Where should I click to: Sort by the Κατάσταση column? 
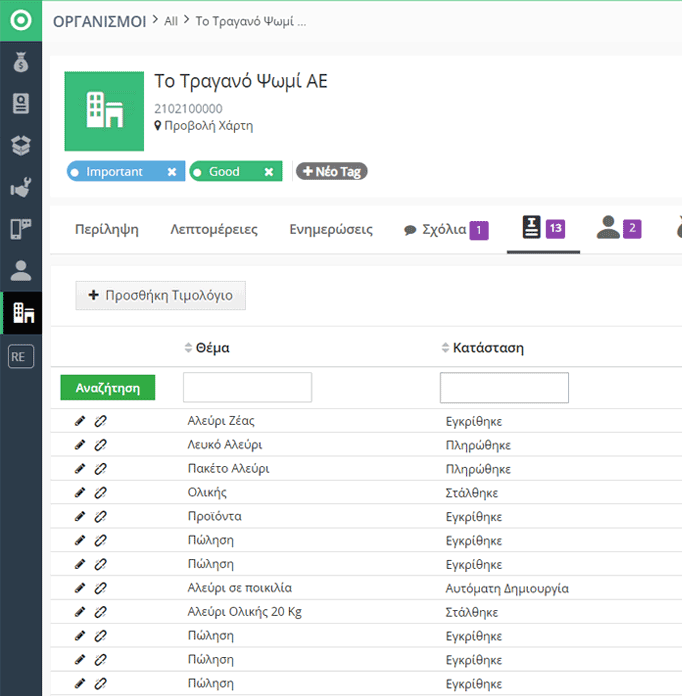click(483, 348)
